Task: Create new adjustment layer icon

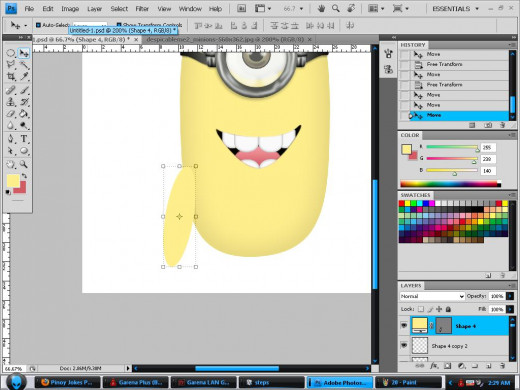Action: 462,366
